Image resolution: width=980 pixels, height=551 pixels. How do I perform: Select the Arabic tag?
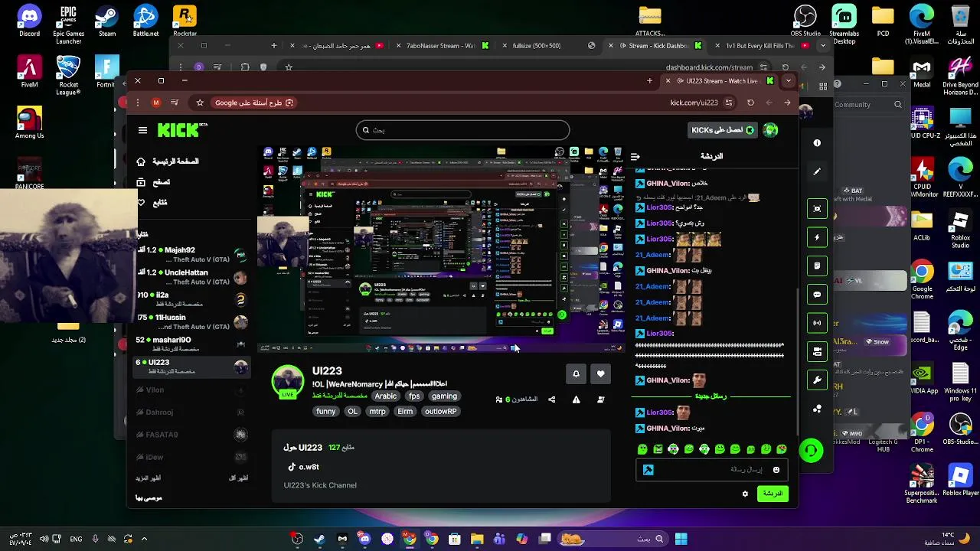pos(386,396)
